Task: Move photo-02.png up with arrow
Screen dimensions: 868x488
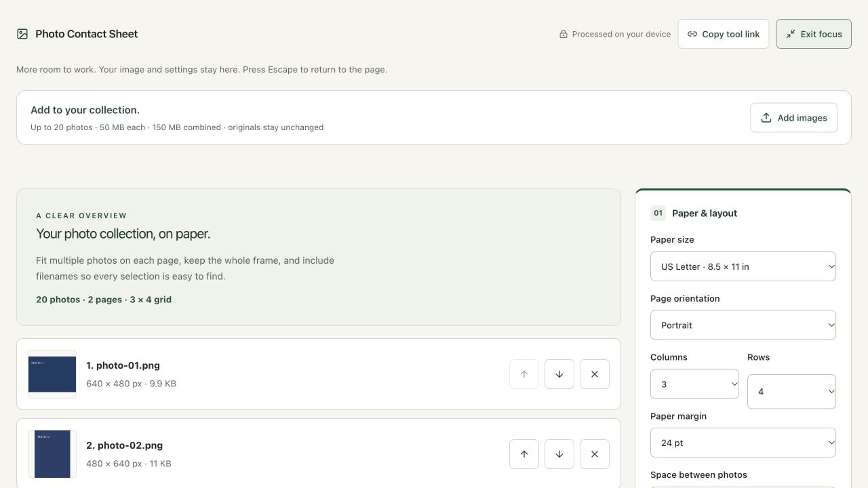Action: tap(524, 454)
